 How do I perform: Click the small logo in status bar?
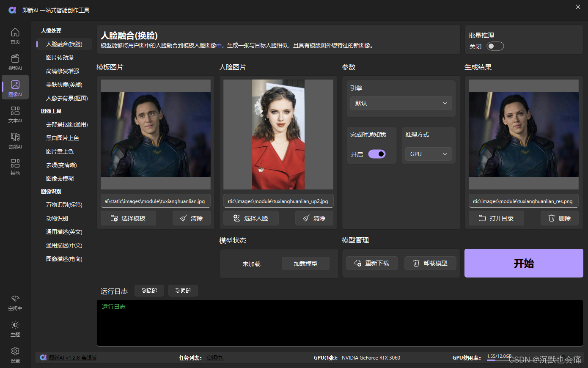click(43, 358)
